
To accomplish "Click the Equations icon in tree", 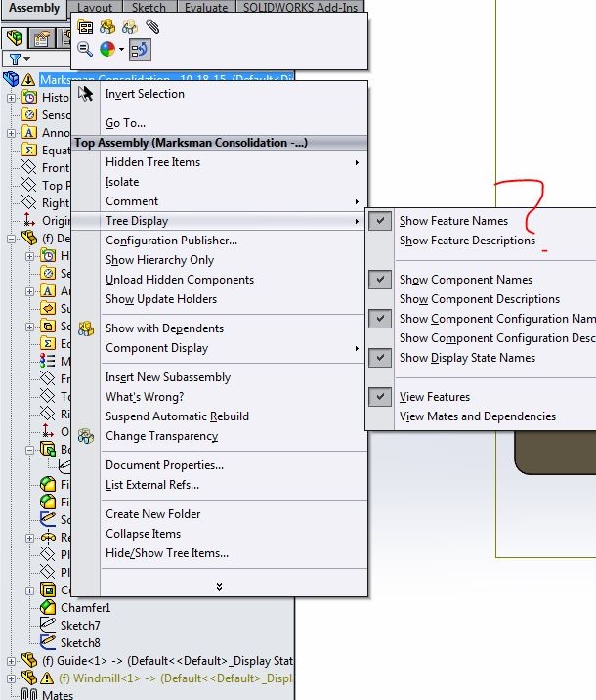I will click(x=29, y=150).
